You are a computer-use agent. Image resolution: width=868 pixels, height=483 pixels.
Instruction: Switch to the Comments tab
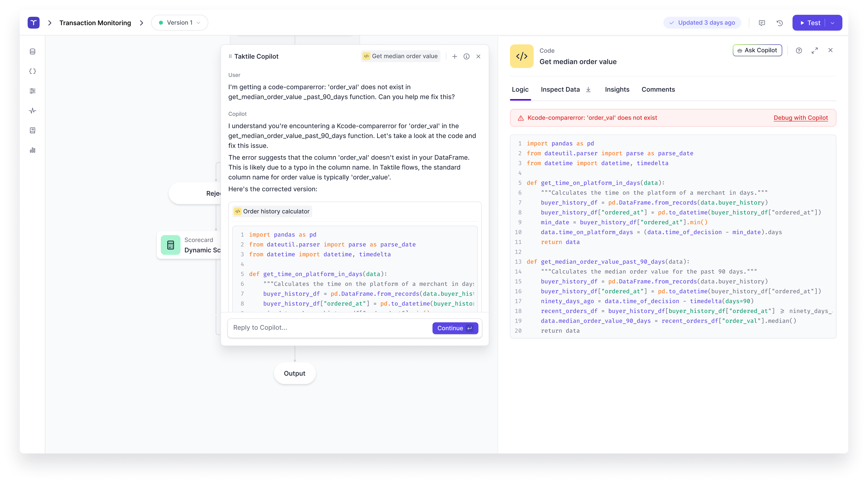(x=658, y=90)
